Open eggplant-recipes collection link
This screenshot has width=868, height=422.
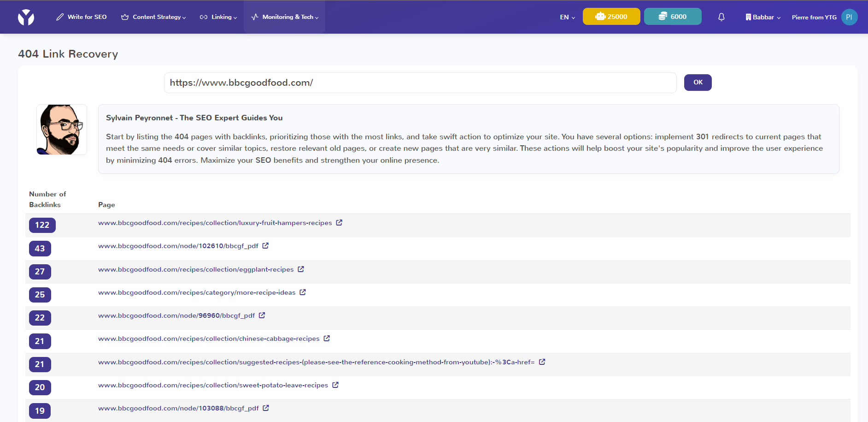click(196, 269)
